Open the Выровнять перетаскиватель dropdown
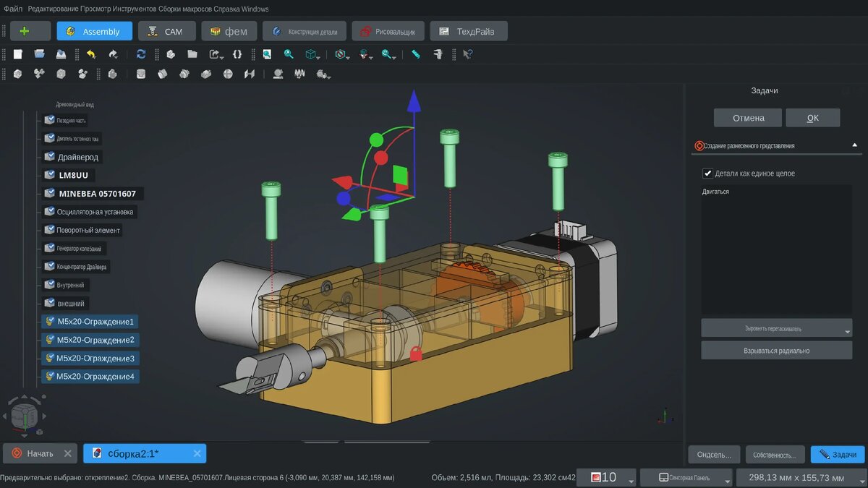The width and height of the screenshot is (868, 488). tap(776, 328)
